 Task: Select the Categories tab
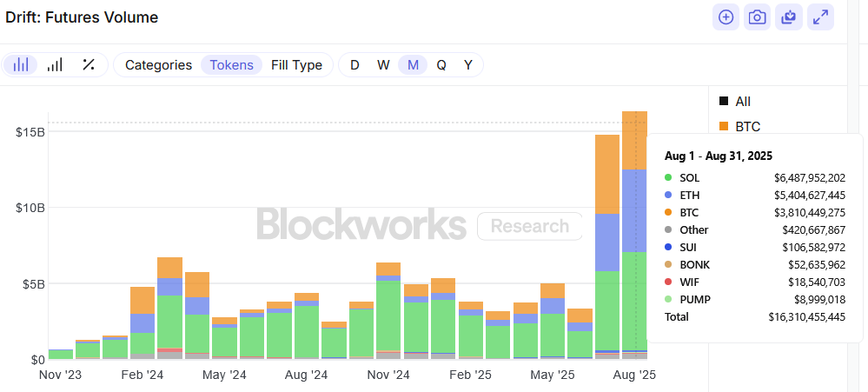click(158, 65)
